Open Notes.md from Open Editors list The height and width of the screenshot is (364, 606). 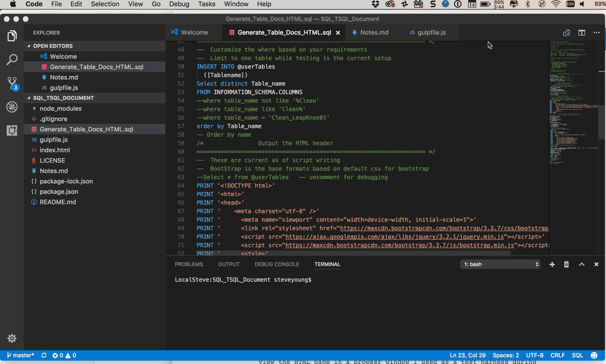[95, 77]
